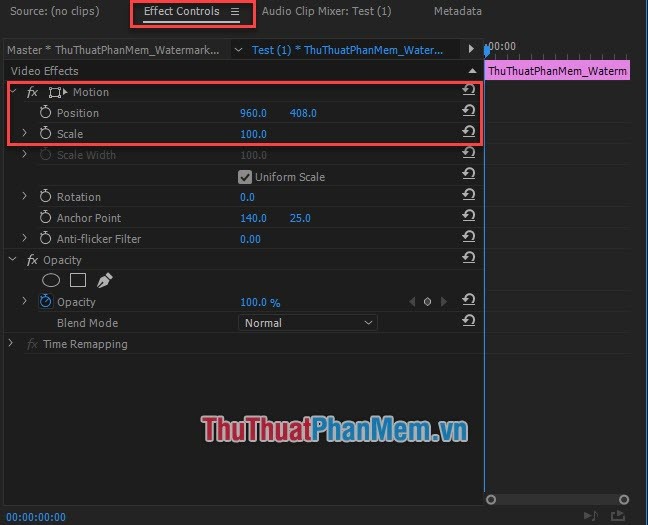This screenshot has width=648, height=525.
Task: Expand the Time Remapping effect
Action: point(11,343)
